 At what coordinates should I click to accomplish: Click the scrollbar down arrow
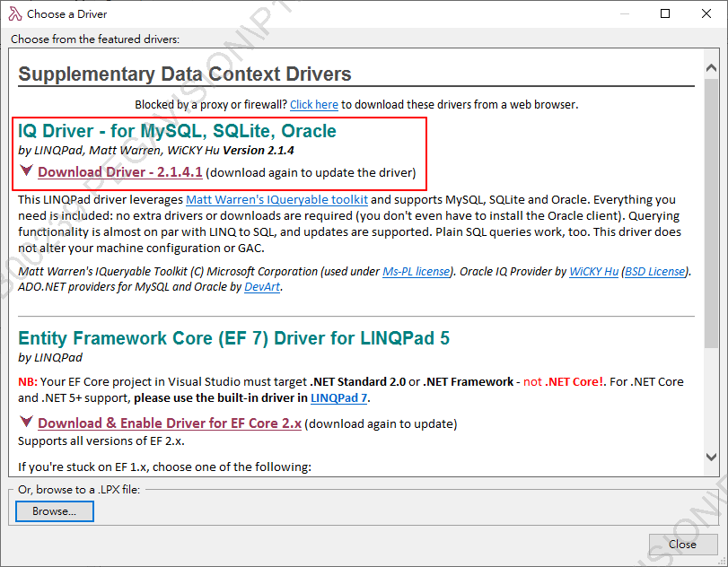[711, 457]
